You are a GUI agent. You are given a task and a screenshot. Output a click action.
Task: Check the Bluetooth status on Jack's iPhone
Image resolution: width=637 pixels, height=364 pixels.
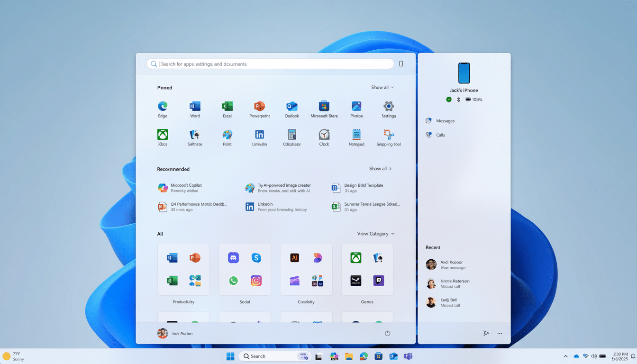(458, 100)
